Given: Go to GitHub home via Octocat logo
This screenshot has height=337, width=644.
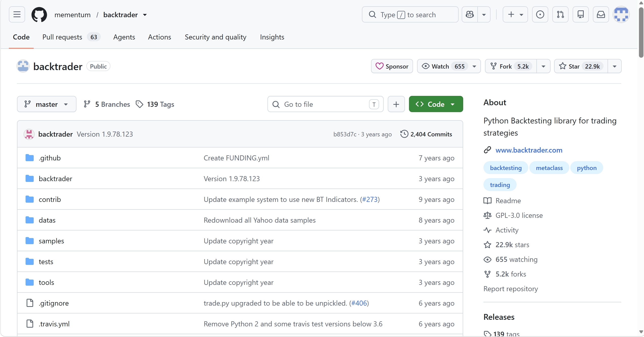Looking at the screenshot, I should [x=39, y=14].
